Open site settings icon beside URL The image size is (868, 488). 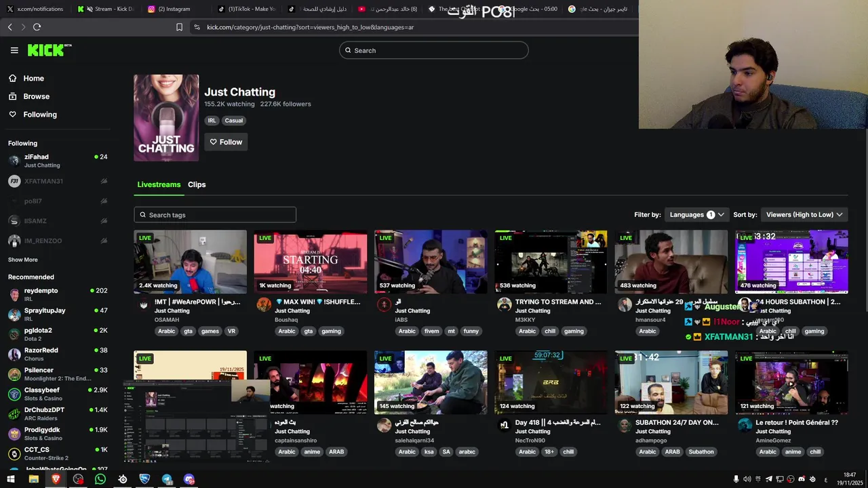coord(197,27)
